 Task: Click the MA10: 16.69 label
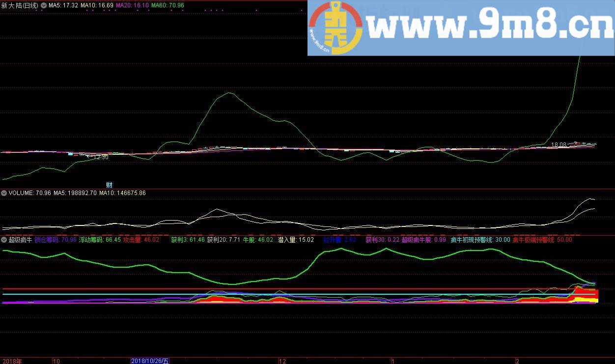click(x=97, y=5)
